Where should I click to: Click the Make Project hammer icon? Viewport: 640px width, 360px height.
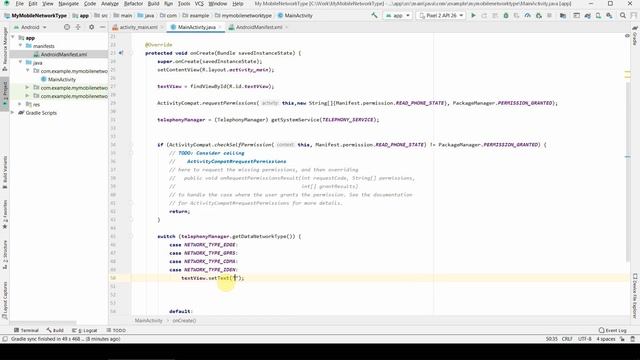374,16
